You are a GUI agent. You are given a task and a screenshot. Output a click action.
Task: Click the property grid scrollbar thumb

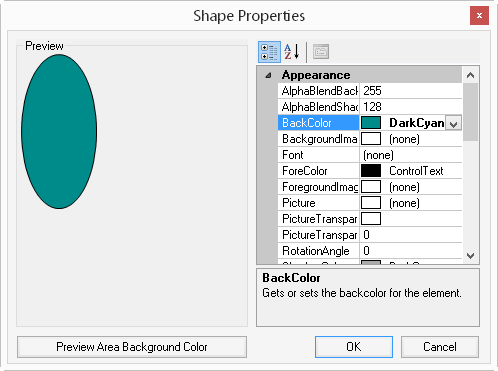click(470, 112)
